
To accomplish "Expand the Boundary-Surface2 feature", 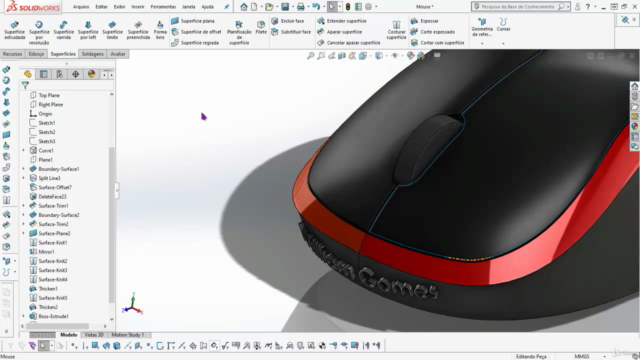I will (x=23, y=215).
